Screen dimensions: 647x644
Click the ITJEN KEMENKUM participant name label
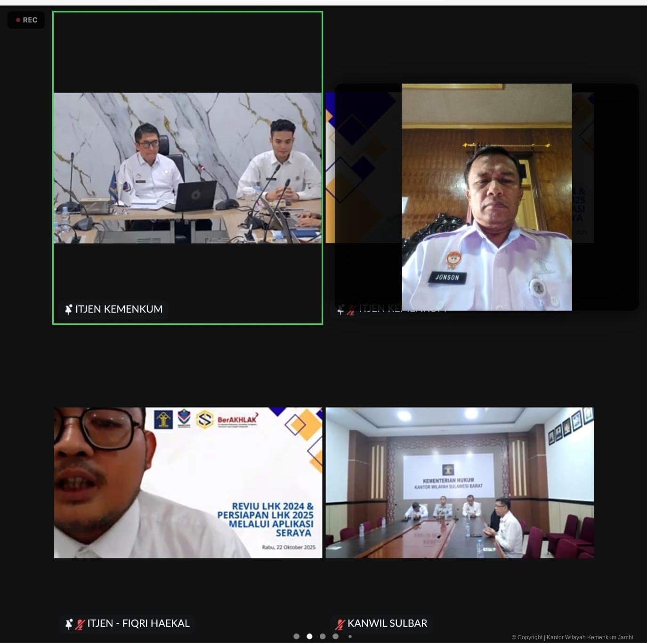(119, 309)
